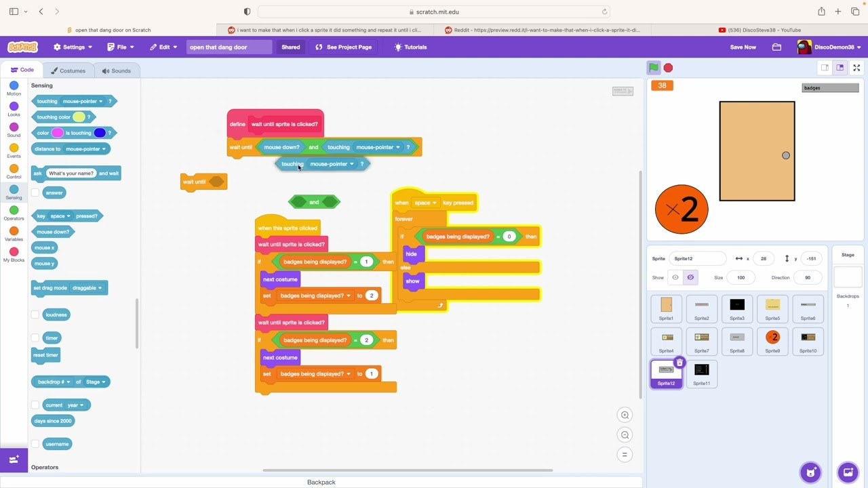Viewport: 868px width, 488px height.
Task: Open Tutorials from menu bar
Action: [410, 47]
